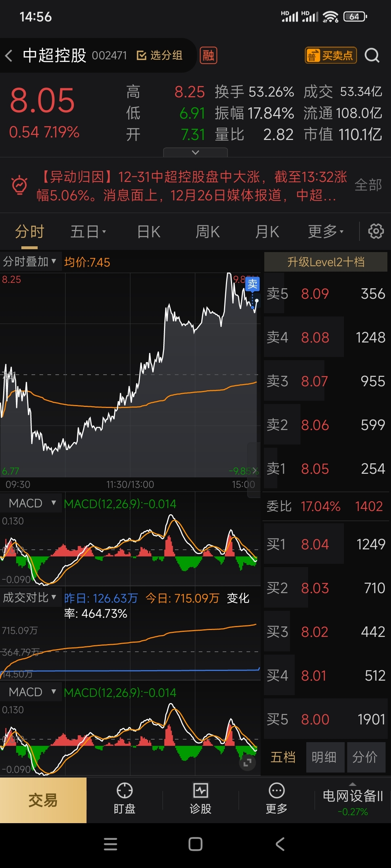The height and width of the screenshot is (868, 391).
Task: Tap the 融 margin trading badge
Action: (209, 56)
